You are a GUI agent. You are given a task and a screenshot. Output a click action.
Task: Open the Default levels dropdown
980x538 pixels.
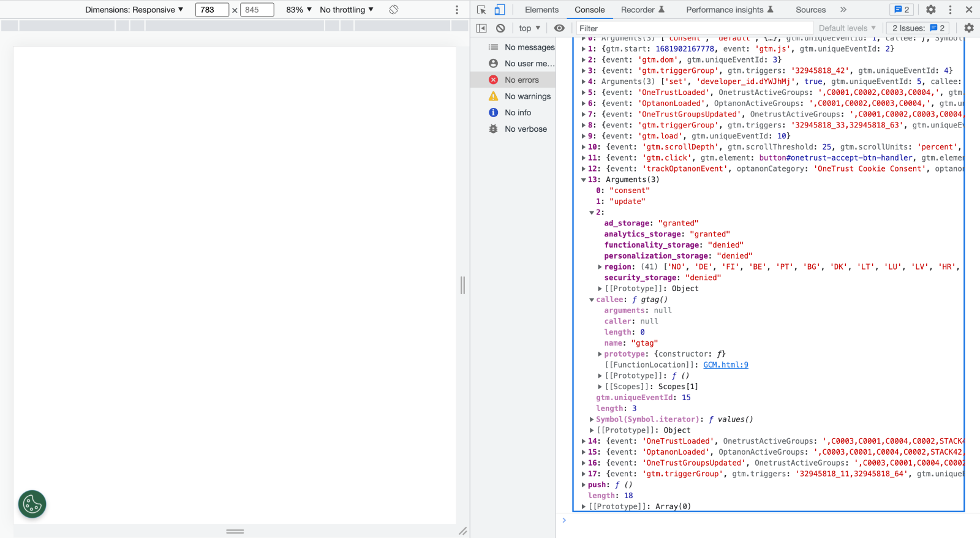point(847,28)
